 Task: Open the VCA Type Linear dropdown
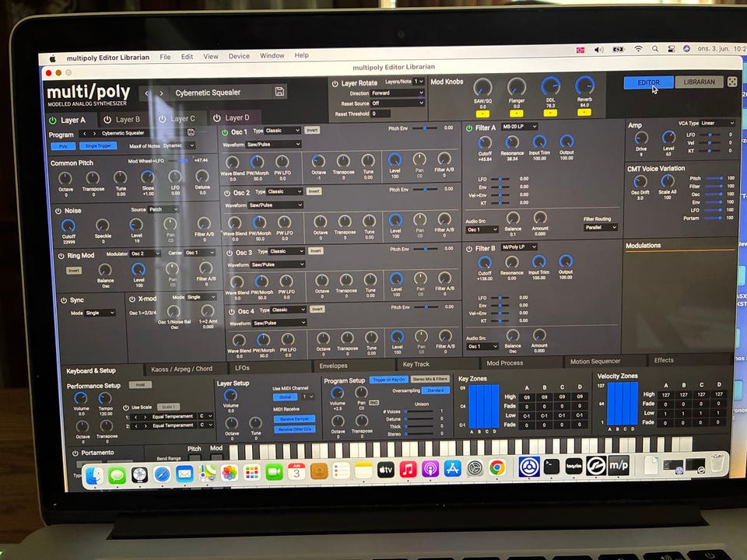pyautogui.click(x=718, y=123)
